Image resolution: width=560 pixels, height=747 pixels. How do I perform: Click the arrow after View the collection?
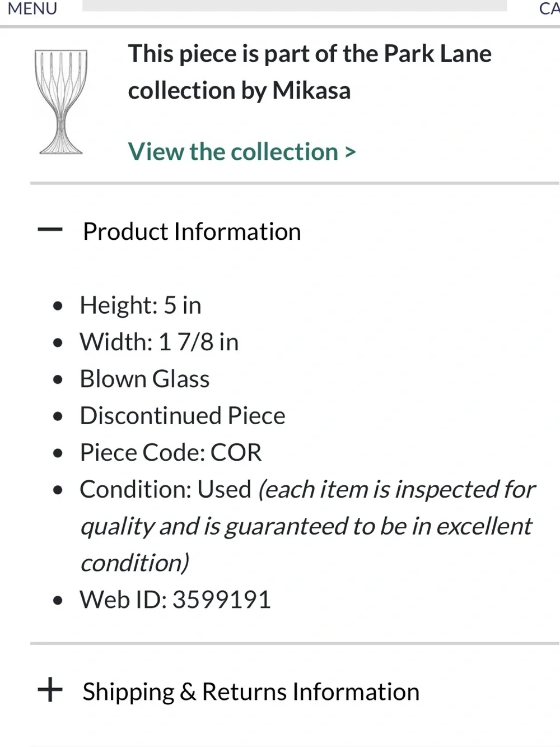(x=351, y=152)
